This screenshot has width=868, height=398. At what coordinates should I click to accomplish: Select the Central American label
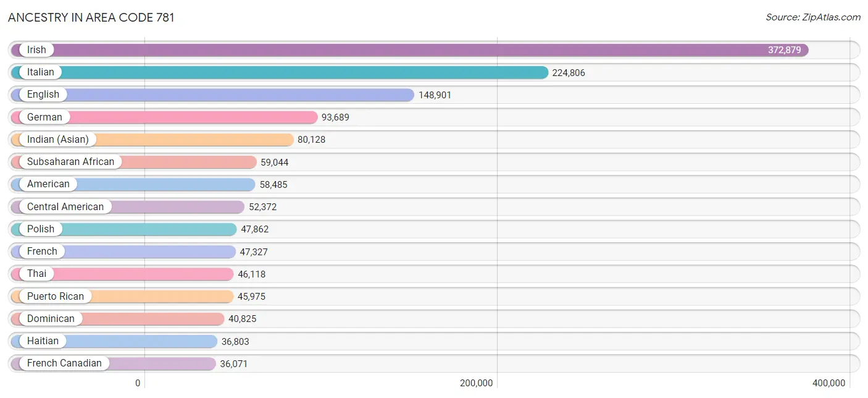pos(65,206)
